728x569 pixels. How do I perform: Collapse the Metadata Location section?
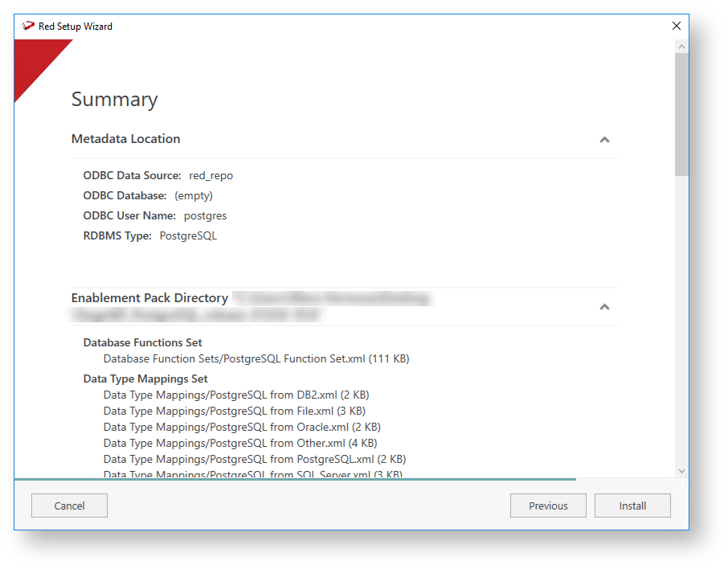pyautogui.click(x=604, y=140)
